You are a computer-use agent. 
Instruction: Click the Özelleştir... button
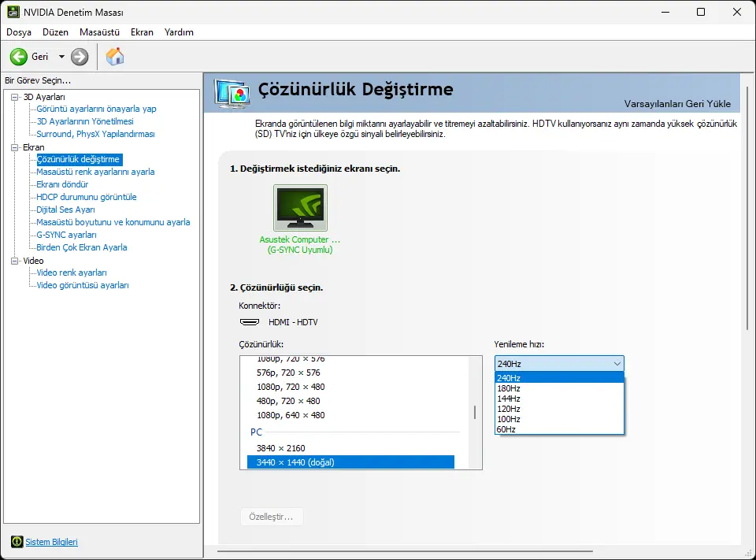272,517
